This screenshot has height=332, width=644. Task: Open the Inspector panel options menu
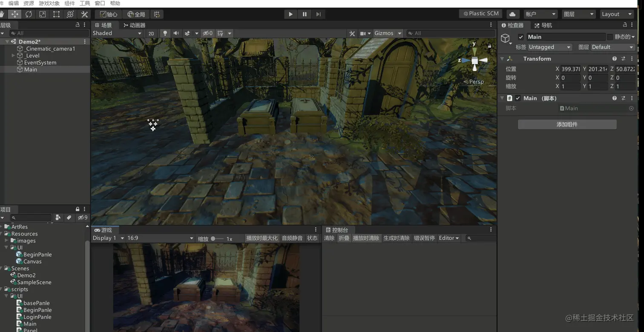click(632, 25)
